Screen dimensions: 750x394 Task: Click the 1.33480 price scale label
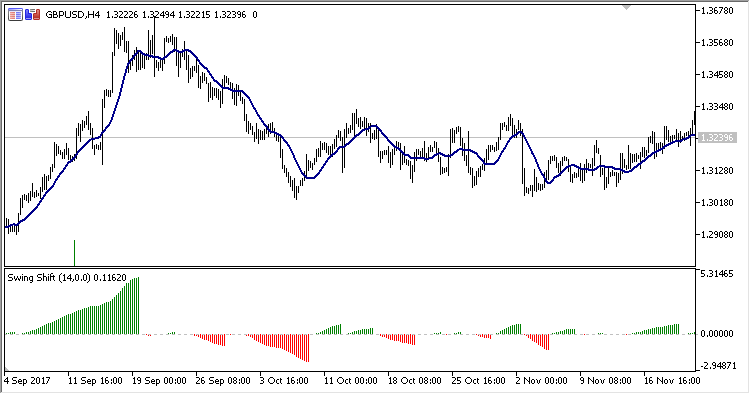[717, 107]
